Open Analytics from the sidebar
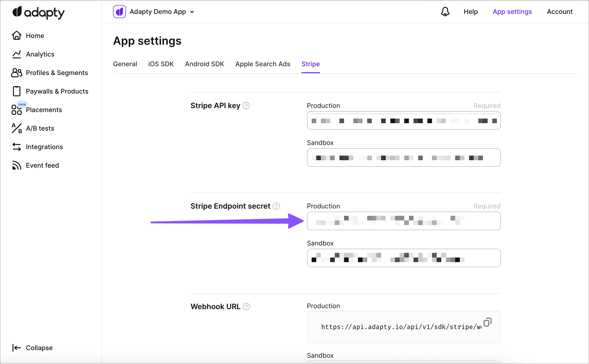 pyautogui.click(x=40, y=54)
